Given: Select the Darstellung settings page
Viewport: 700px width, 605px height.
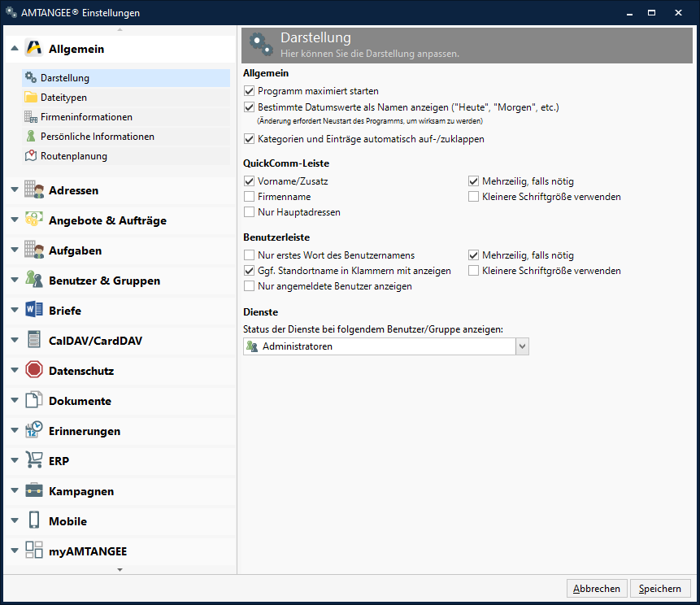Looking at the screenshot, I should (126, 78).
